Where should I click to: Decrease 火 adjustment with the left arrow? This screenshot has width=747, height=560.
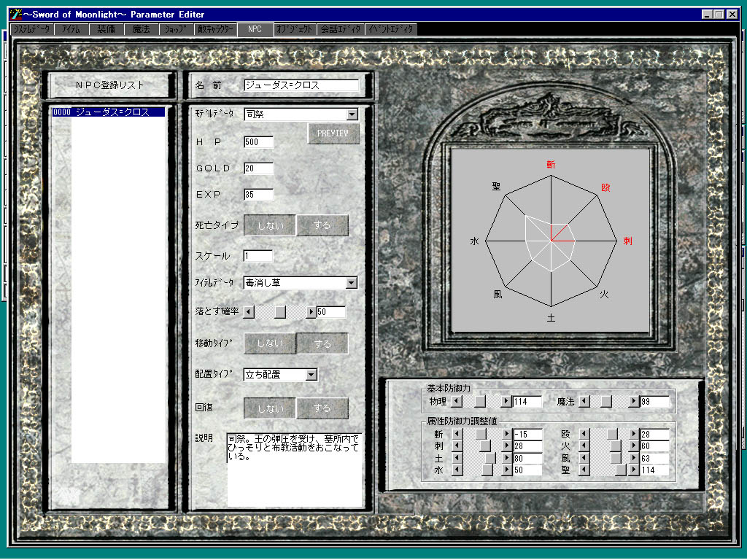click(584, 446)
